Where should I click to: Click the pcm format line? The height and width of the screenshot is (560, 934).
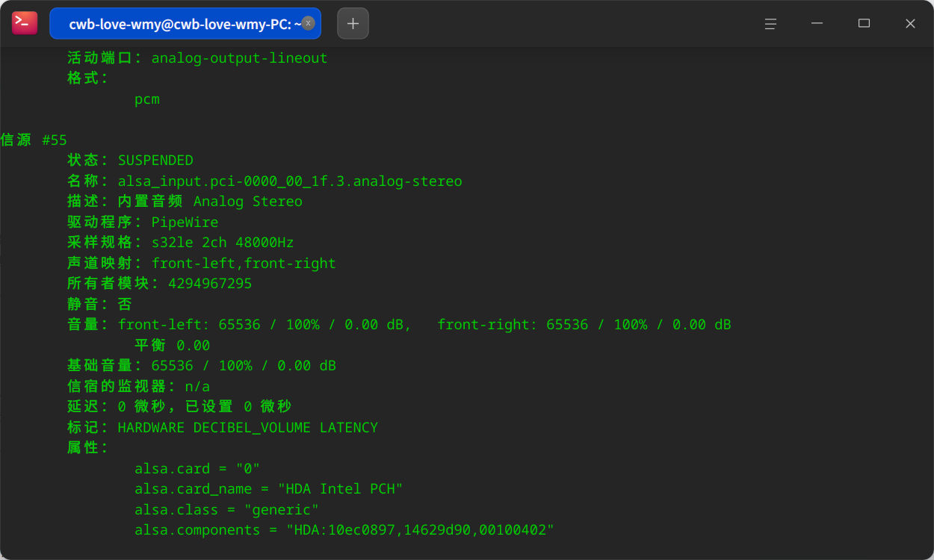click(x=147, y=99)
